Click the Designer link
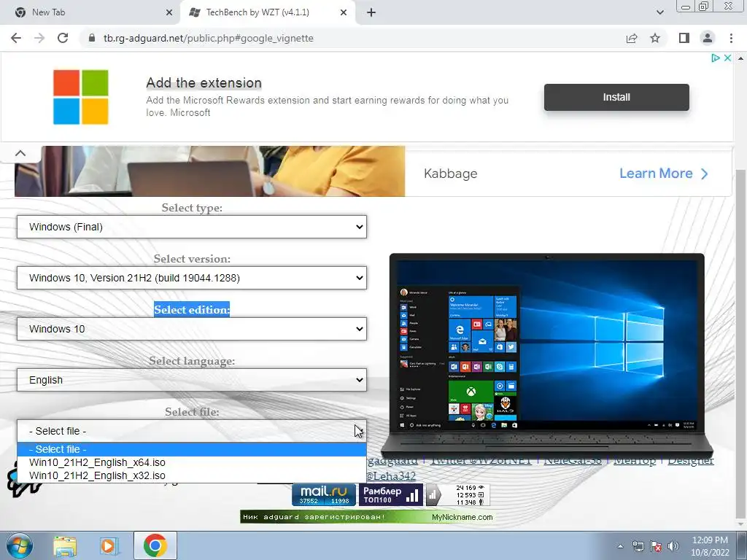Screen dimensions: 747x560 (x=690, y=461)
